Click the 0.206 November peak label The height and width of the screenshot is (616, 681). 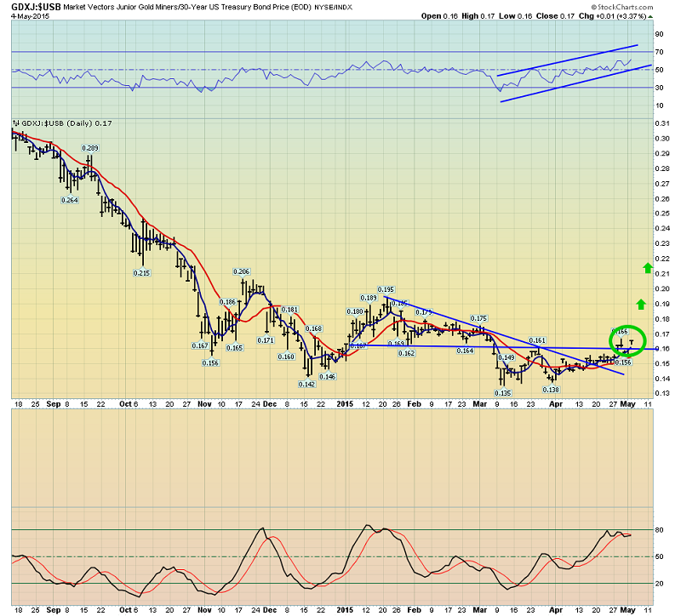(241, 271)
